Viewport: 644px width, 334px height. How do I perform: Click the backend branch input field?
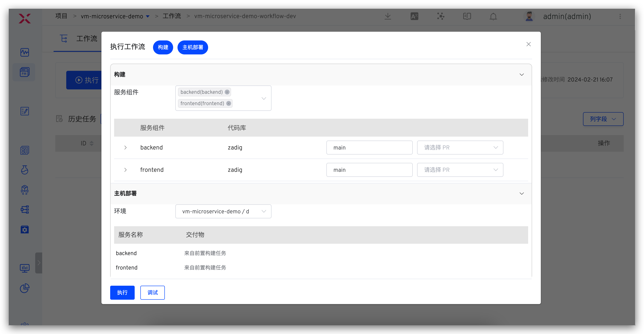pyautogui.click(x=369, y=148)
